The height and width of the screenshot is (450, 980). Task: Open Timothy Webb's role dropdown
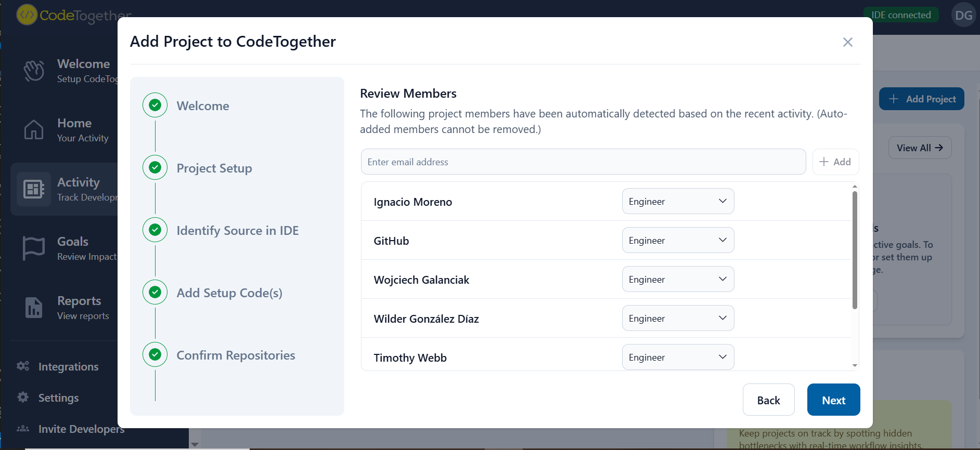pyautogui.click(x=678, y=357)
